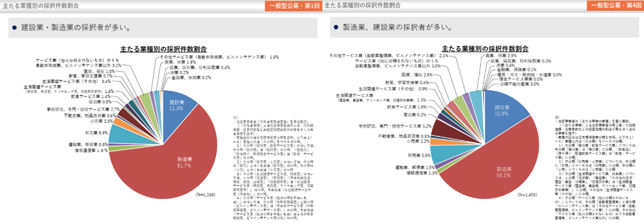Click the 製造業 50.1% pie slice
644x223 pixels.
[499, 175]
